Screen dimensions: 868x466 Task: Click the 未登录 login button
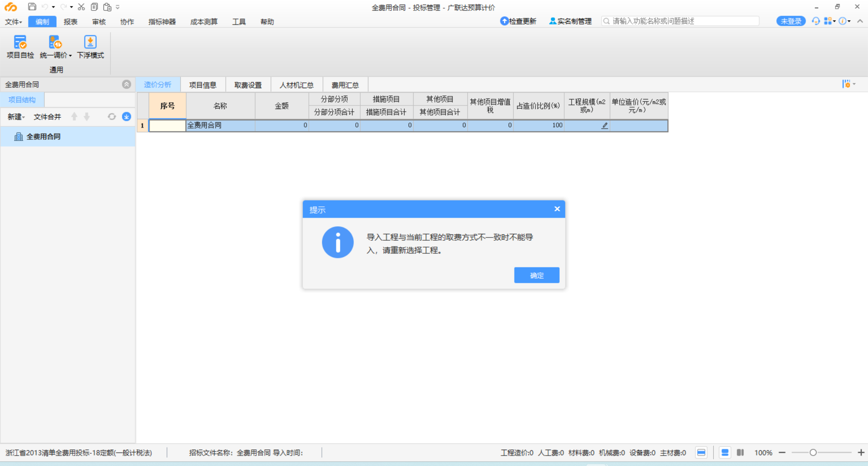pyautogui.click(x=791, y=21)
